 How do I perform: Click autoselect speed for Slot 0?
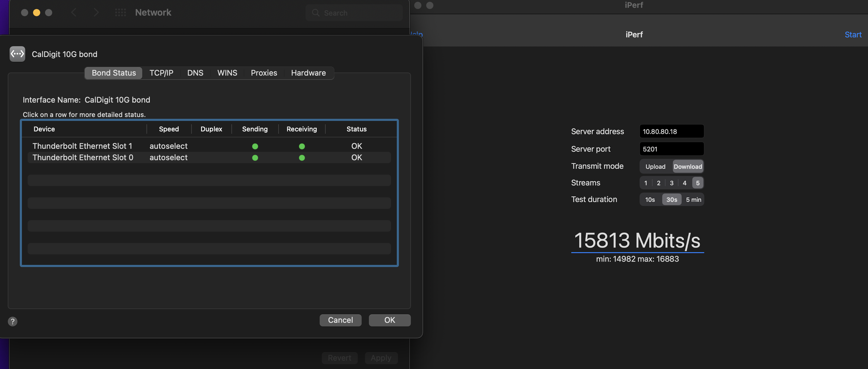(168, 157)
